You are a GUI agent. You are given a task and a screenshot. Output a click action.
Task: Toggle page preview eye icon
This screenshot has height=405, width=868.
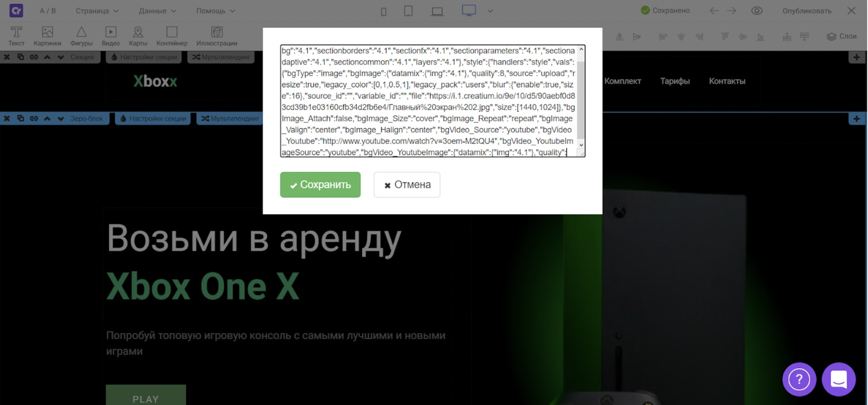pyautogui.click(x=757, y=11)
